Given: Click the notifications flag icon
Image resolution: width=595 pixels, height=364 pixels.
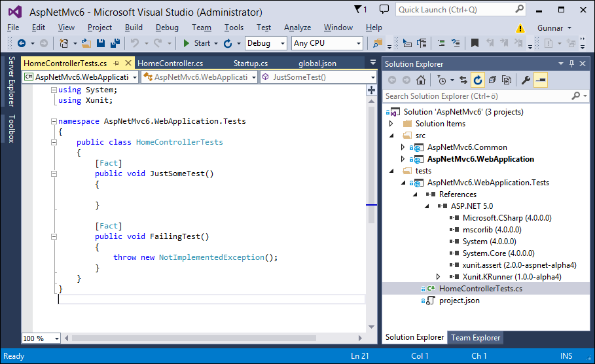Looking at the screenshot, I should point(358,9).
